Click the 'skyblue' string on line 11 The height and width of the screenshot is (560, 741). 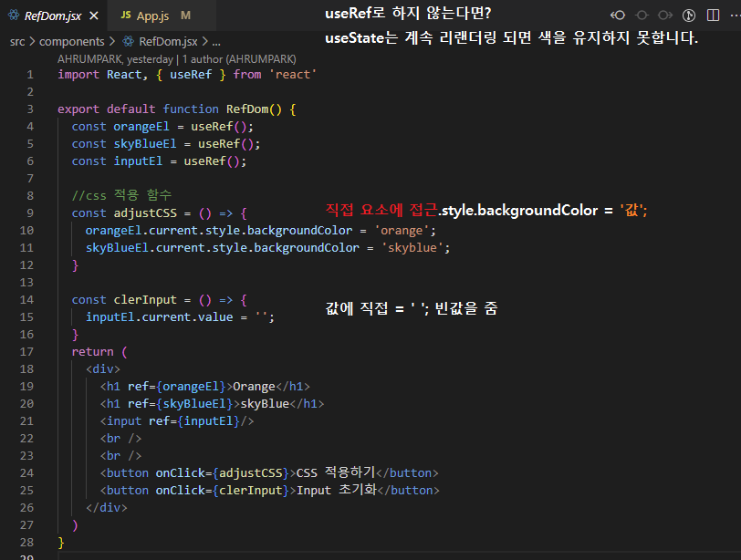(x=412, y=248)
